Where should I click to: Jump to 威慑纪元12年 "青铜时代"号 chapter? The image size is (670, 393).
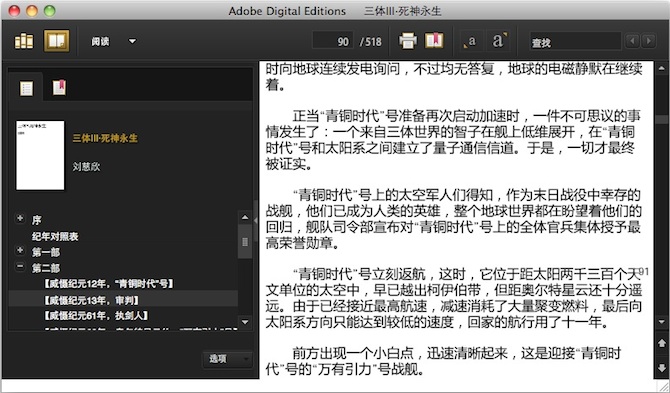[109, 284]
